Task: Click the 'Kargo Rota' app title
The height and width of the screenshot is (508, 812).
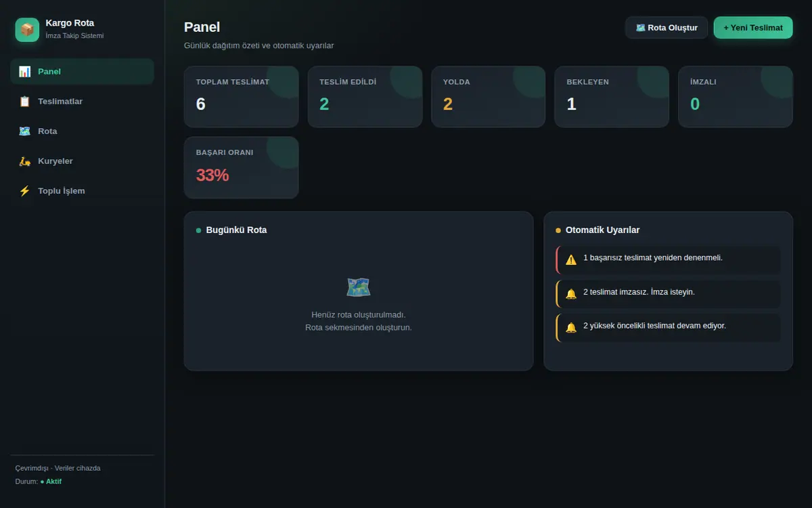Action: pyautogui.click(x=70, y=23)
